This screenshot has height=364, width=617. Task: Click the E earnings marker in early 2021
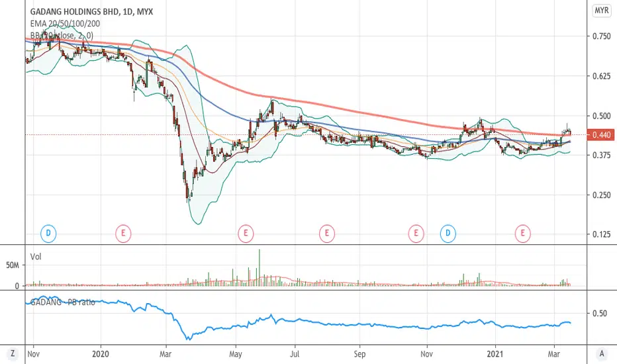(522, 234)
